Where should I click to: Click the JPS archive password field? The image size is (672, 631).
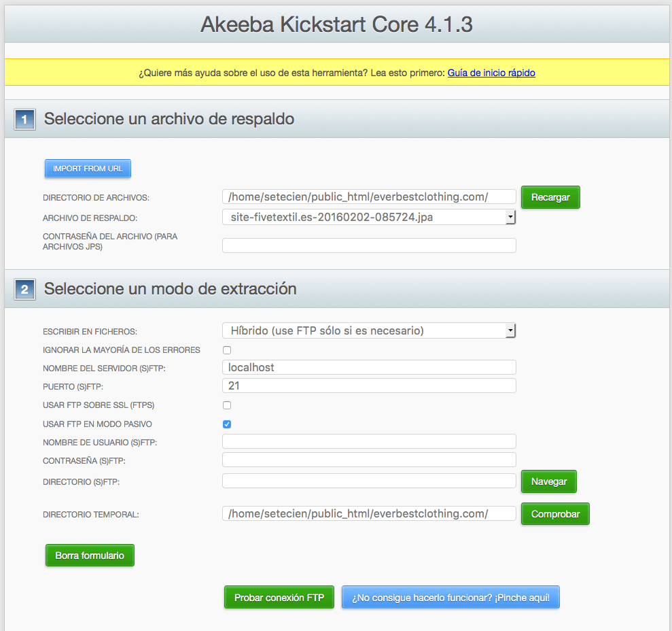(369, 245)
